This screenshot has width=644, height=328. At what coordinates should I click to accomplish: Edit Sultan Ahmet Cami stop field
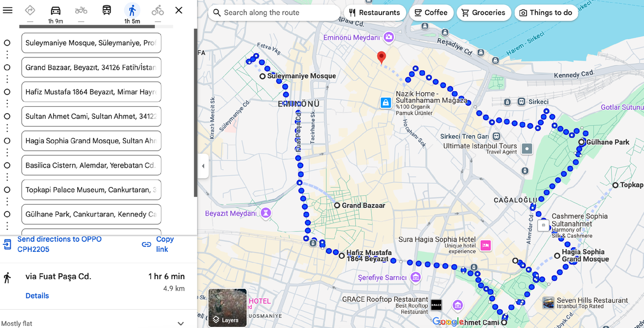(x=91, y=116)
